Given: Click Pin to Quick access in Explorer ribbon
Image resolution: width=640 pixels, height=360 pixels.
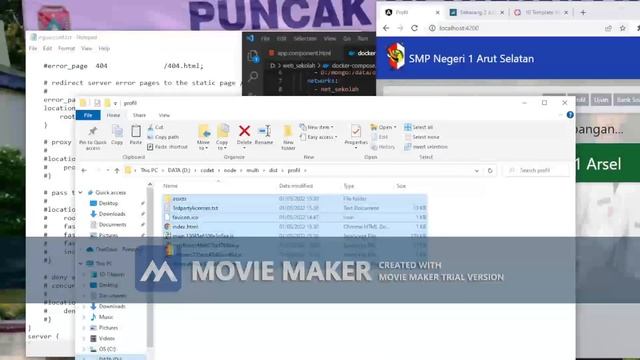Looking at the screenshot, I should tap(93, 137).
